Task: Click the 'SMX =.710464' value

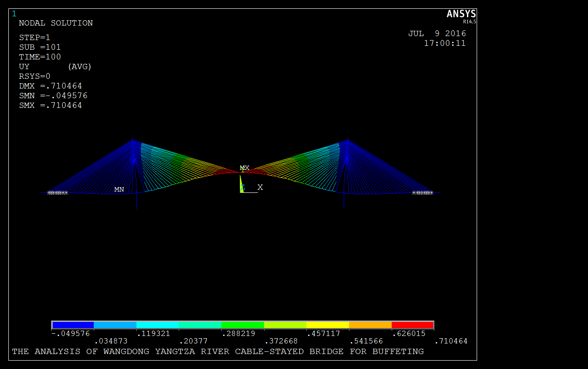Action: [51, 105]
